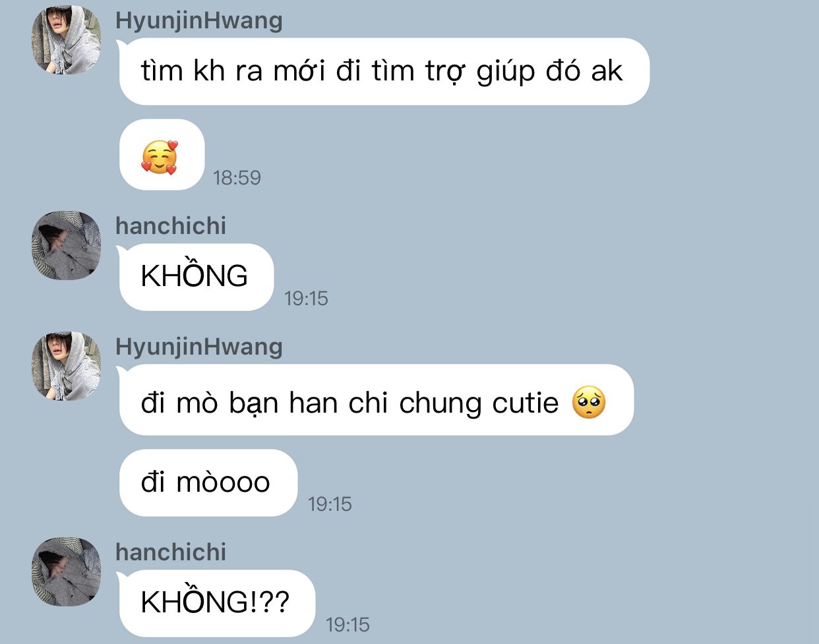Click the 19:15 timestamp beside 'đi mòooo'
The height and width of the screenshot is (644, 819).
point(330,504)
